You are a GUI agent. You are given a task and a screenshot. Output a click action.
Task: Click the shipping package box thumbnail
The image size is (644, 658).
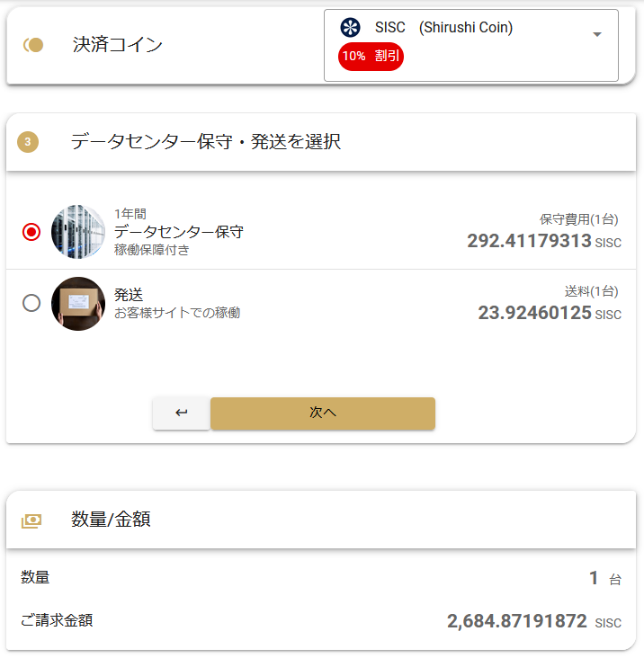[78, 304]
